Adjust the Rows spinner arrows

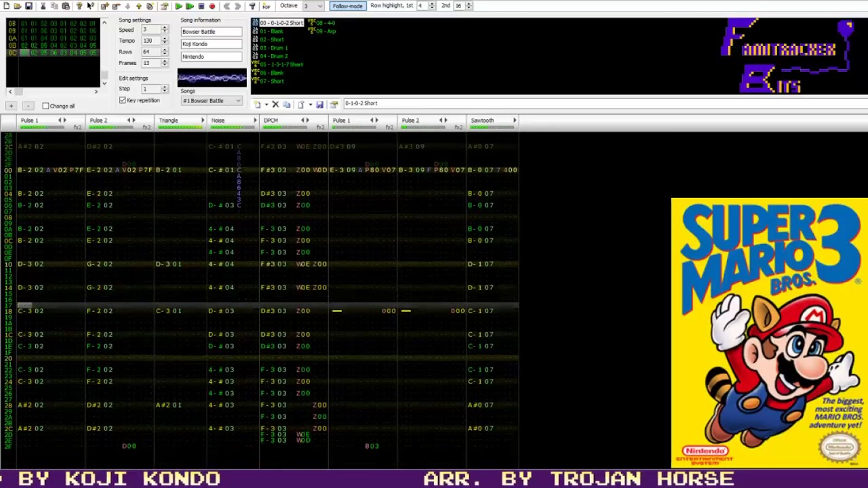click(x=164, y=52)
